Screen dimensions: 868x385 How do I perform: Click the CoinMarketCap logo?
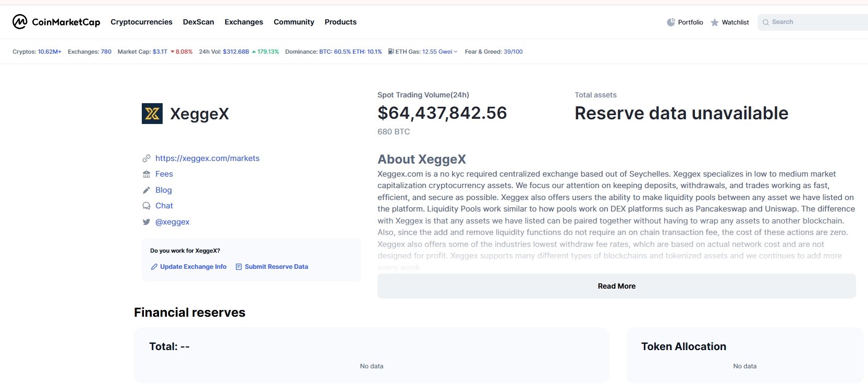pos(56,22)
